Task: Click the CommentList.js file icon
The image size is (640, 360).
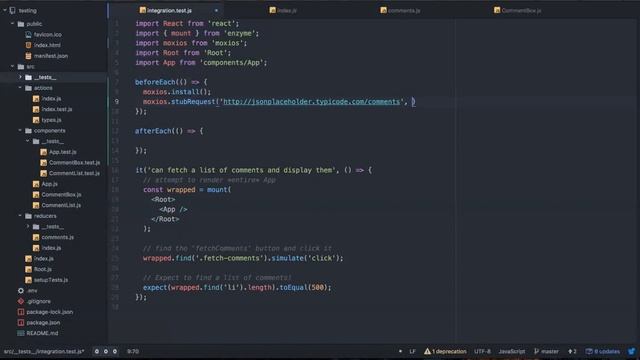Action: (x=36, y=205)
